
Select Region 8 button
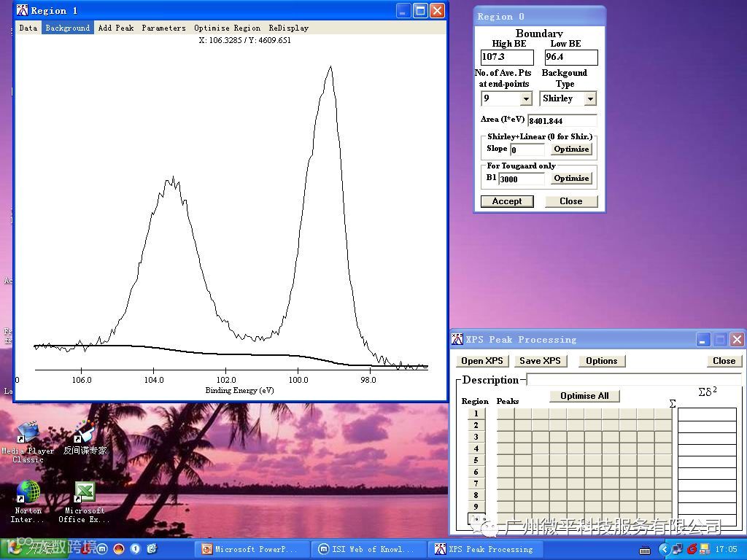coord(476,495)
